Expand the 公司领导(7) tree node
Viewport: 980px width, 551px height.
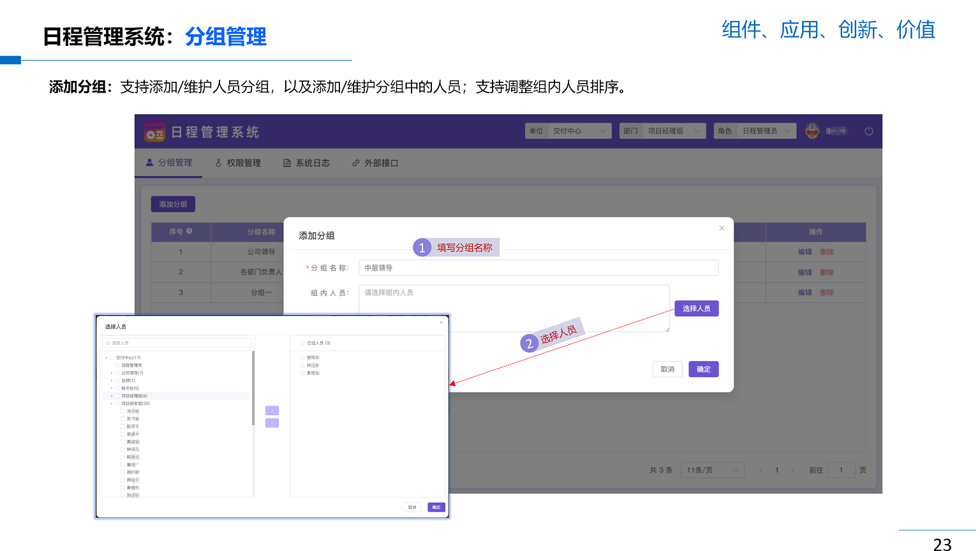pos(112,373)
